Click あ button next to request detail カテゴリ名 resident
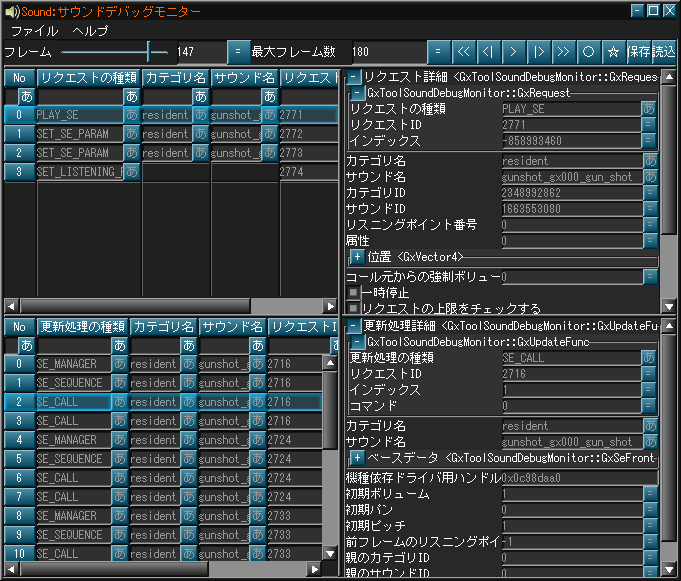Image resolution: width=681 pixels, height=581 pixels. pyautogui.click(x=651, y=161)
